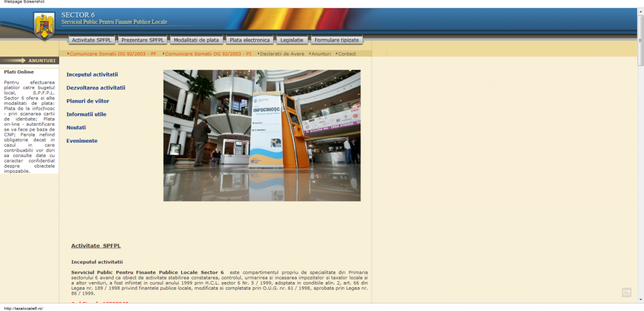This screenshot has height=311, width=644.
Task: Open the Activitate SPFPL menu tab
Action: click(92, 40)
